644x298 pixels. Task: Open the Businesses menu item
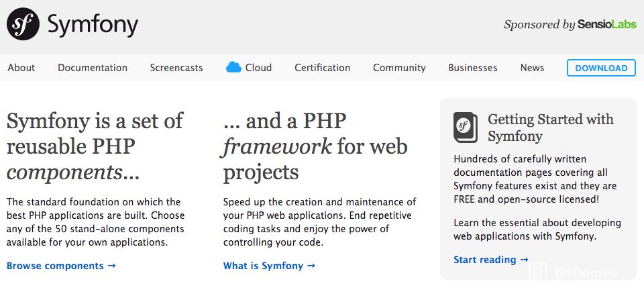[473, 68]
